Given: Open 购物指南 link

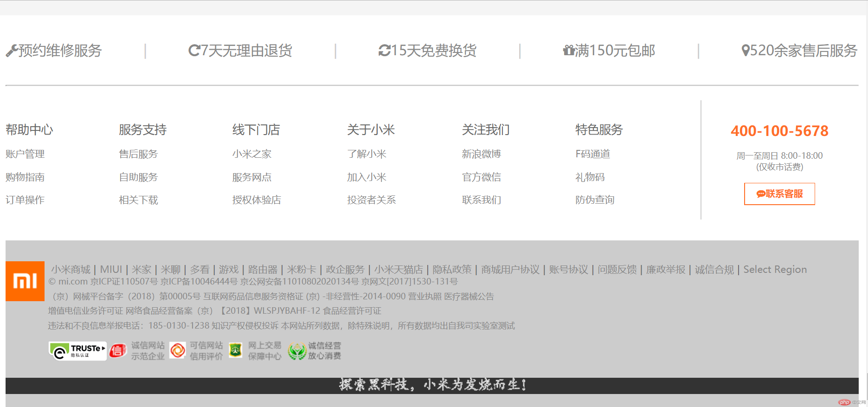Looking at the screenshot, I should click(25, 177).
